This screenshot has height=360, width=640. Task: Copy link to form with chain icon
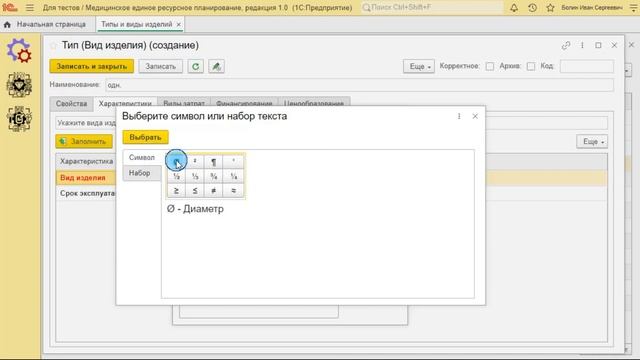(566, 45)
